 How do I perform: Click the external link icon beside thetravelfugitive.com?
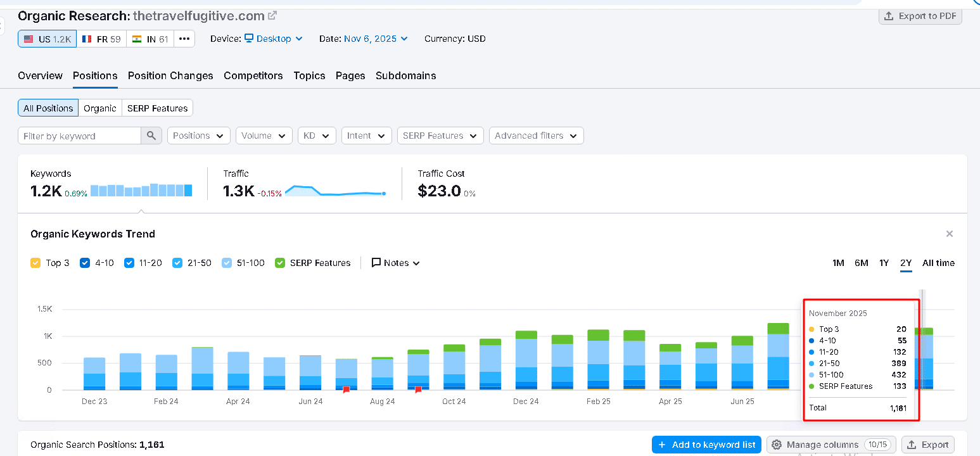pos(272,15)
